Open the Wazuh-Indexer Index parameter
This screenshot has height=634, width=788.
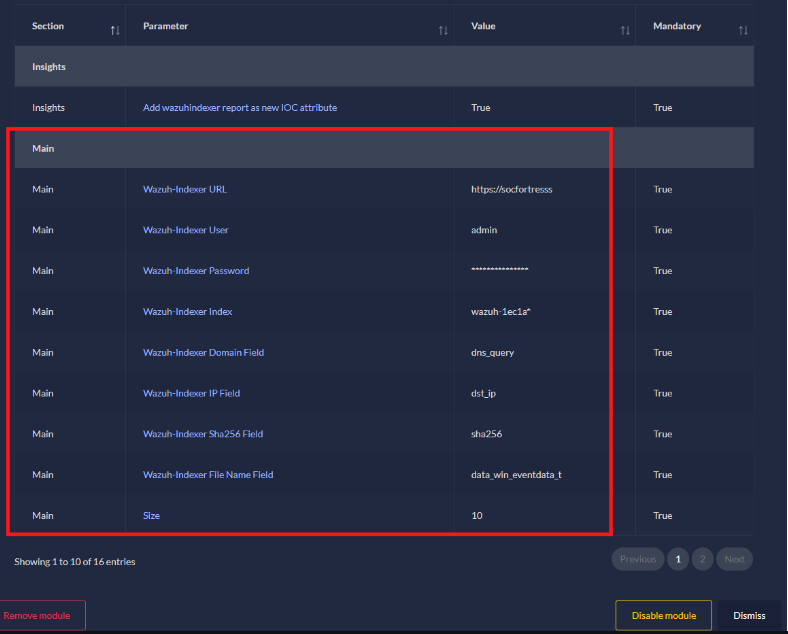point(187,311)
